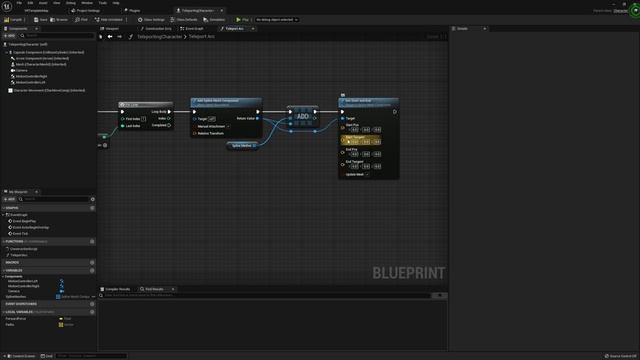Select the Arrow Component in Components
The height and width of the screenshot is (360, 640).
click(40, 58)
